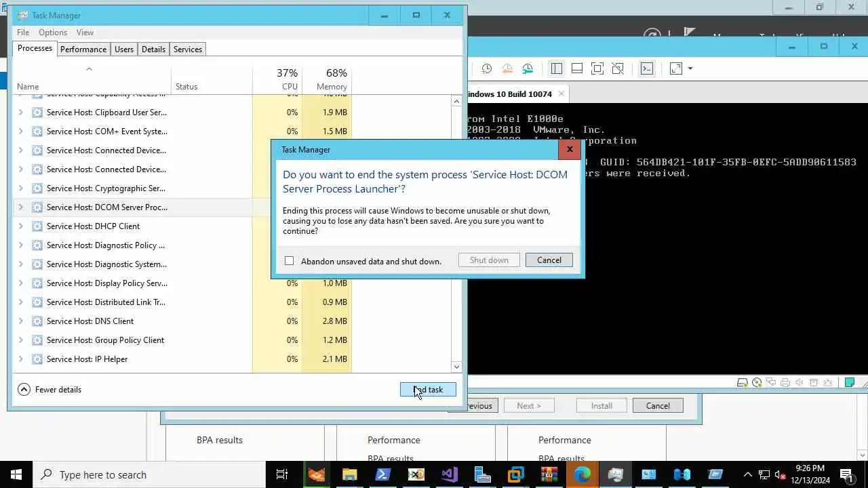
Task: Expand Service Host: Clipboard User Service row
Action: [x=20, y=113]
